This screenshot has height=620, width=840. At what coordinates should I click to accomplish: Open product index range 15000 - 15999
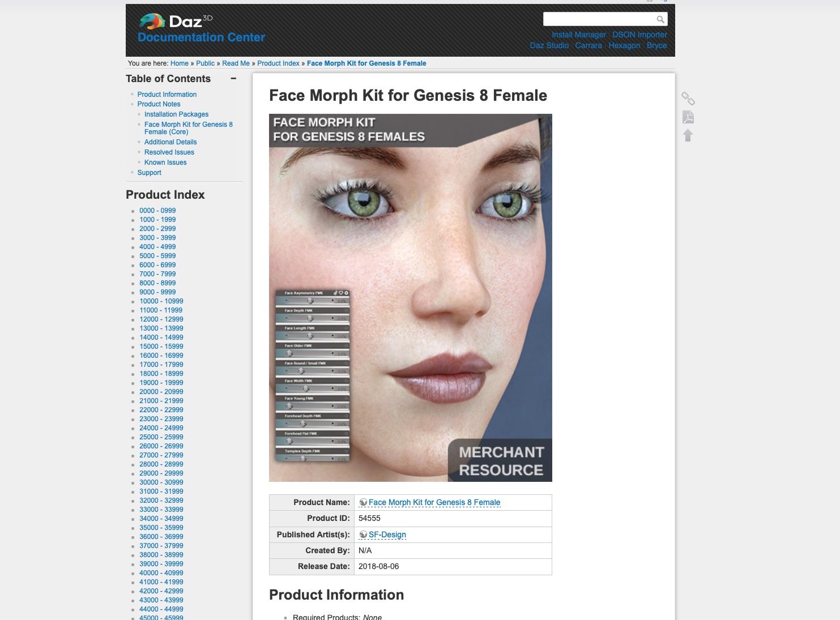click(161, 347)
